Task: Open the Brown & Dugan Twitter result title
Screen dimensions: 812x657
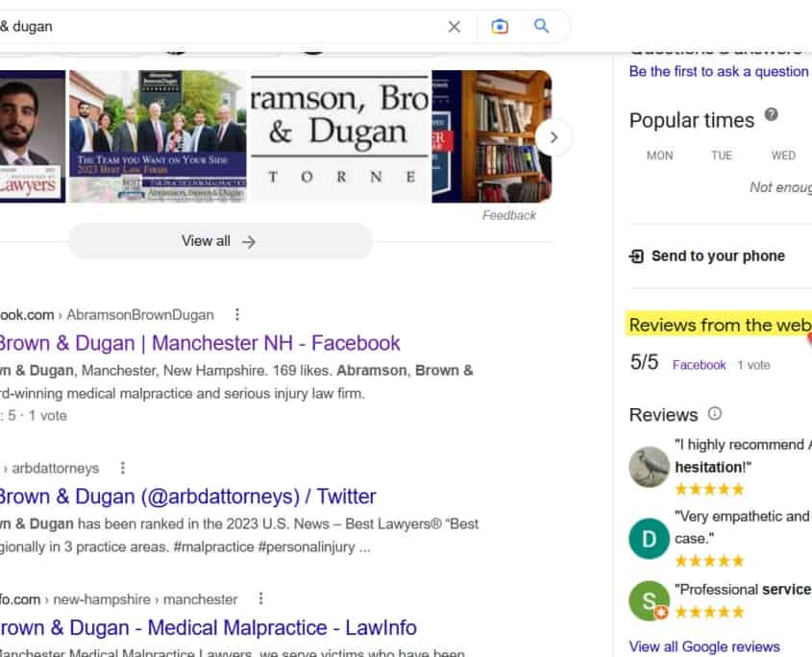Action: pos(188,497)
